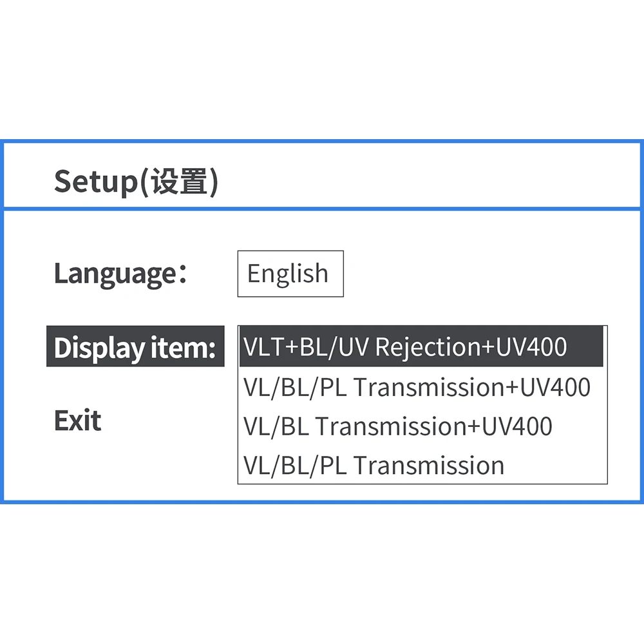Activate the Display item setting label

point(135,348)
